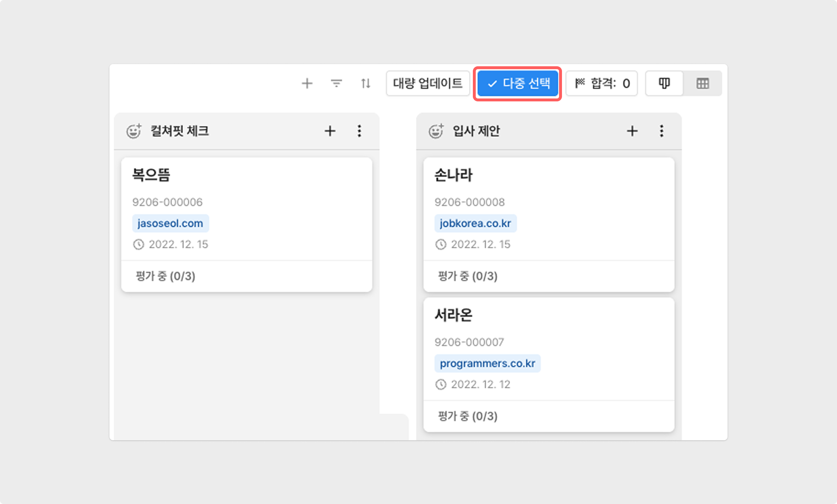Add a card to 입사 제안 column
This screenshot has width=837, height=504.
(x=632, y=131)
